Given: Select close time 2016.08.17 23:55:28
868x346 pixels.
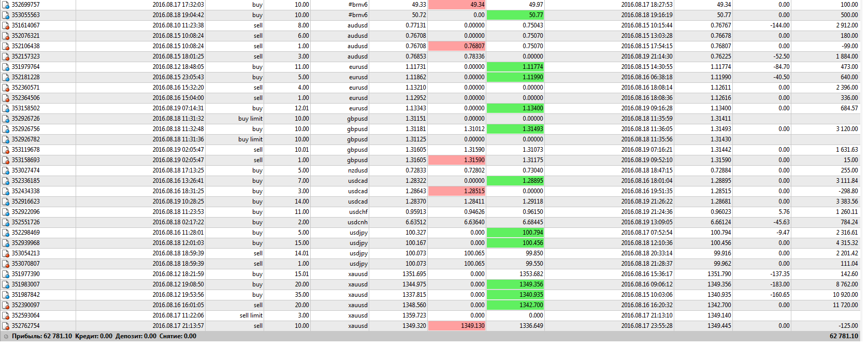Looking at the screenshot, I should coord(647,326).
